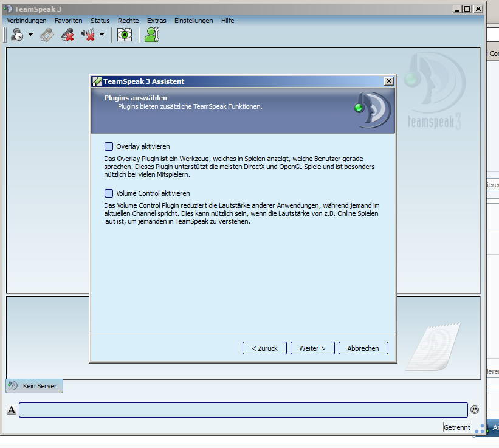Click the chat message input field
The height and width of the screenshot is (448, 499).
[x=243, y=410]
